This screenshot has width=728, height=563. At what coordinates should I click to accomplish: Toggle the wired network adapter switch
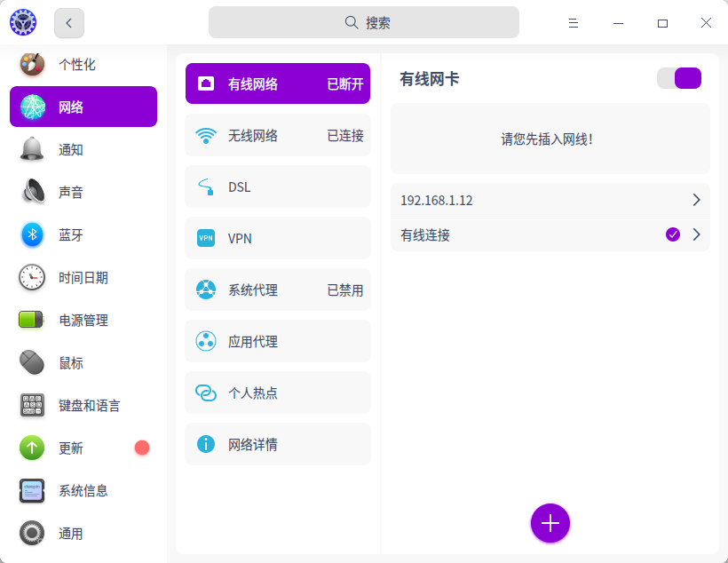click(679, 78)
